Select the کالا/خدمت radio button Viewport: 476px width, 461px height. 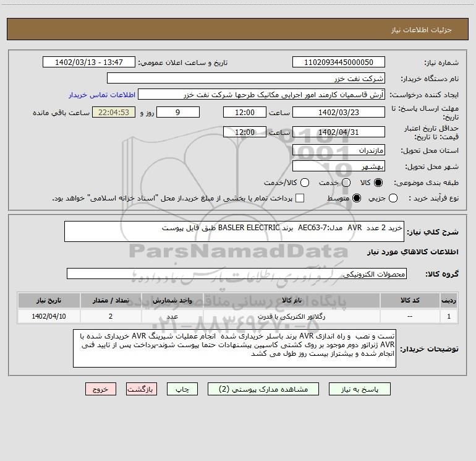tap(305, 183)
